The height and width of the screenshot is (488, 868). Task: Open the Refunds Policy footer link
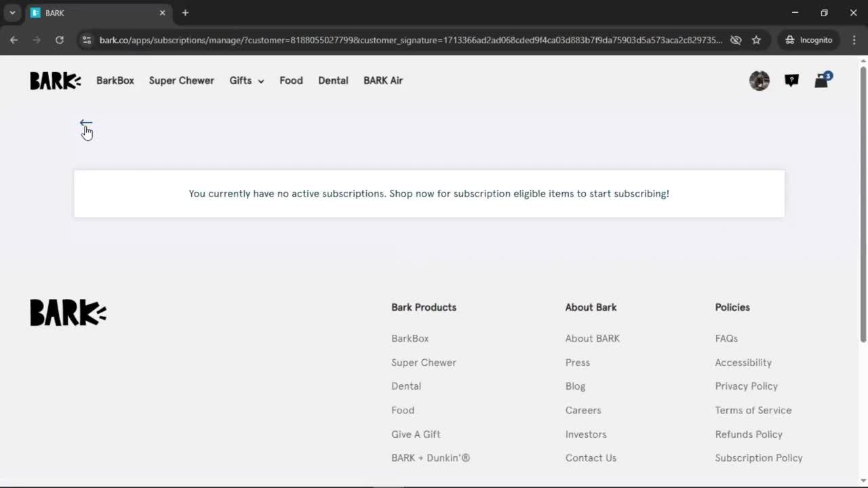(749, 434)
